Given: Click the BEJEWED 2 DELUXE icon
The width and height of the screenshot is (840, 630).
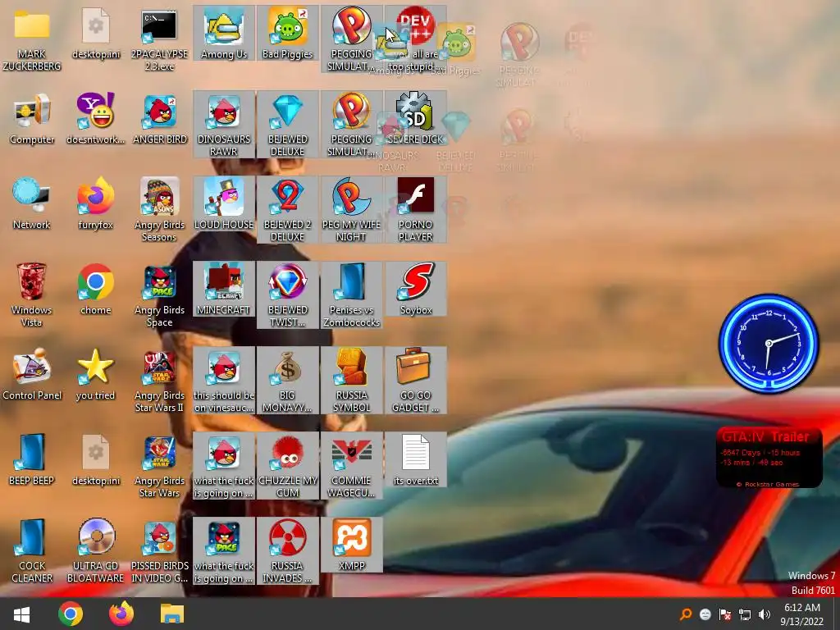Looking at the screenshot, I should point(288,210).
